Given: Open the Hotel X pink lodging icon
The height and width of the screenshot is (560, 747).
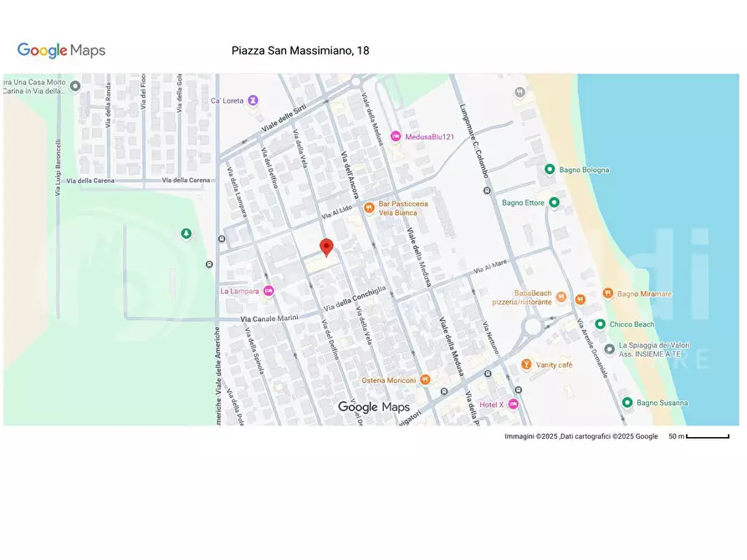Looking at the screenshot, I should 514,405.
